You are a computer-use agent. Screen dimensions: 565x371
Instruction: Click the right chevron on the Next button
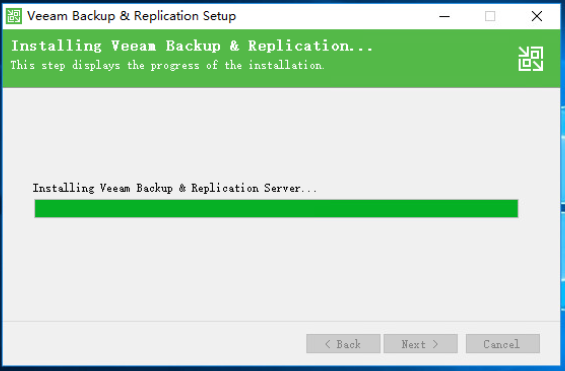click(435, 344)
